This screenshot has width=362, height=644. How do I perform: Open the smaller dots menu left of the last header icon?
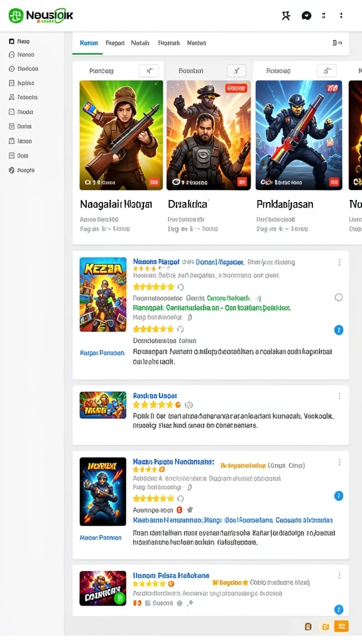tap(324, 16)
